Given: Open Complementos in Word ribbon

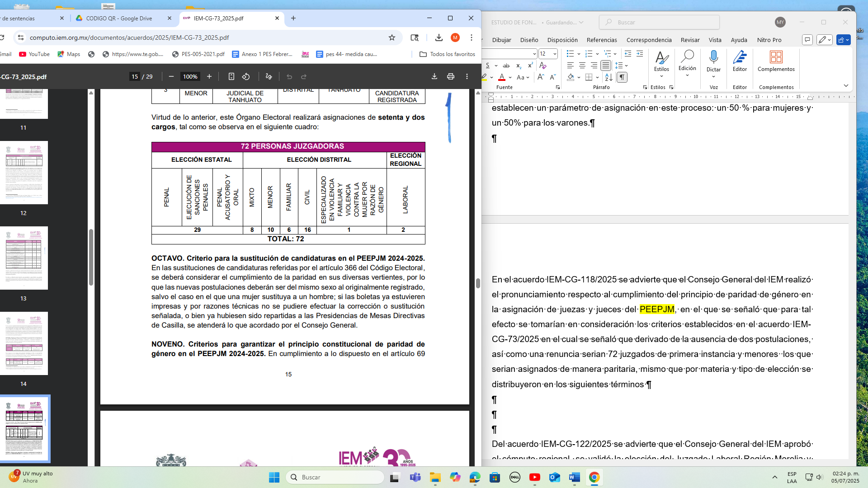Looking at the screenshot, I should tap(776, 61).
